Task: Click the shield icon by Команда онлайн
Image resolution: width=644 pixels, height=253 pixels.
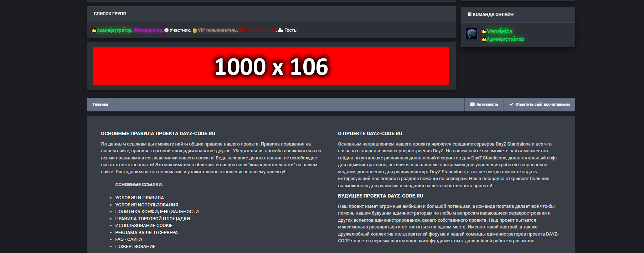Action: pyautogui.click(x=469, y=15)
